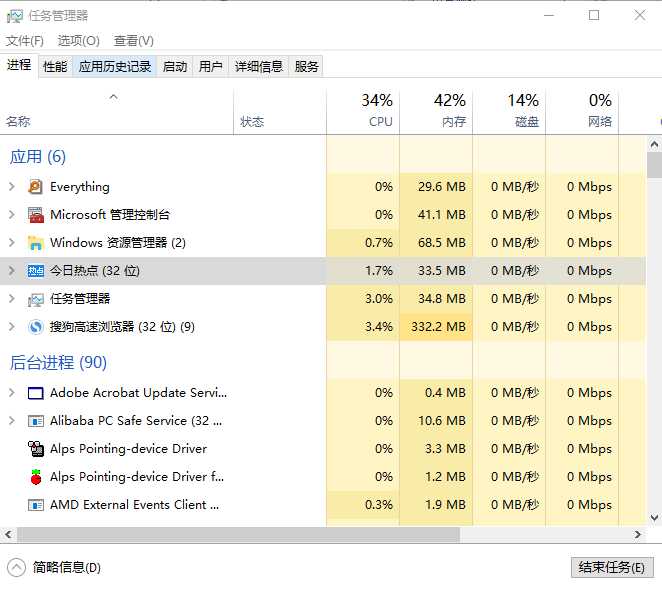Open the 文件(F) menu
Image resolution: width=662 pixels, height=592 pixels.
tap(24, 41)
